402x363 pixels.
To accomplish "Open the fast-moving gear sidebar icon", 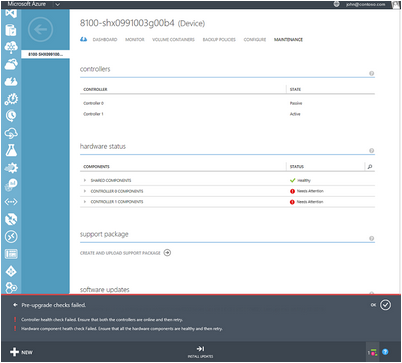I will pos(11,168).
